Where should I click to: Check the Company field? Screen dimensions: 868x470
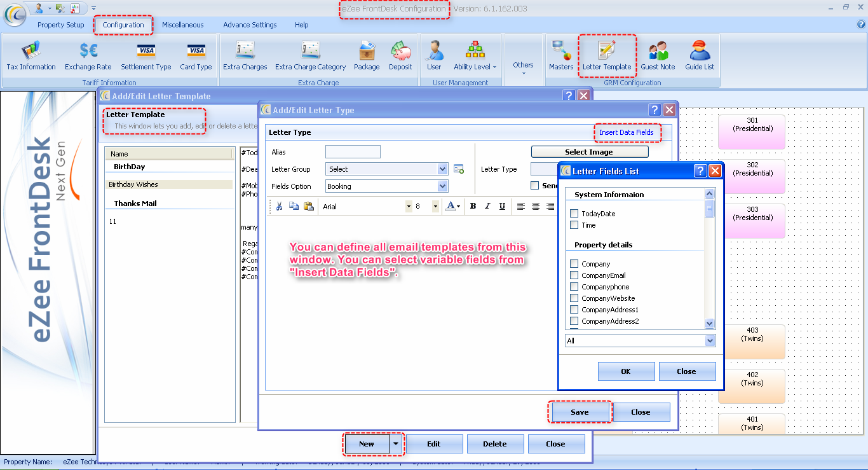pos(574,264)
